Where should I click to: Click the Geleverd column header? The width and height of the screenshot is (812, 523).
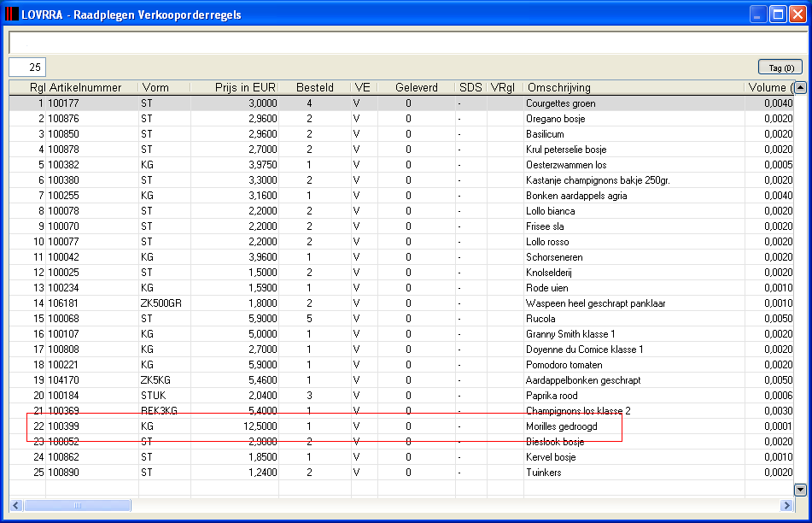[x=417, y=88]
